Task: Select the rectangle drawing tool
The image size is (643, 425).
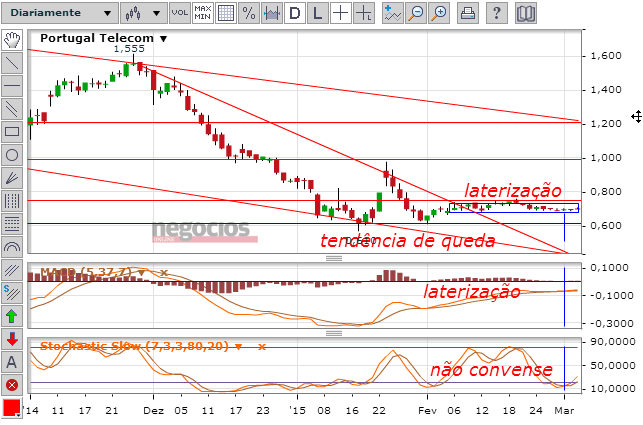Action: [12, 132]
